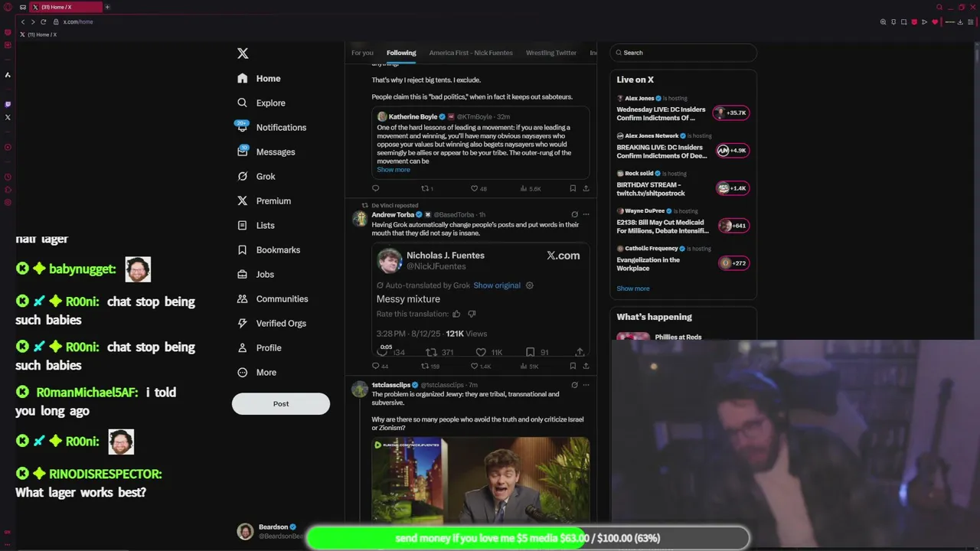Open Messages in the sidebar

(266, 152)
